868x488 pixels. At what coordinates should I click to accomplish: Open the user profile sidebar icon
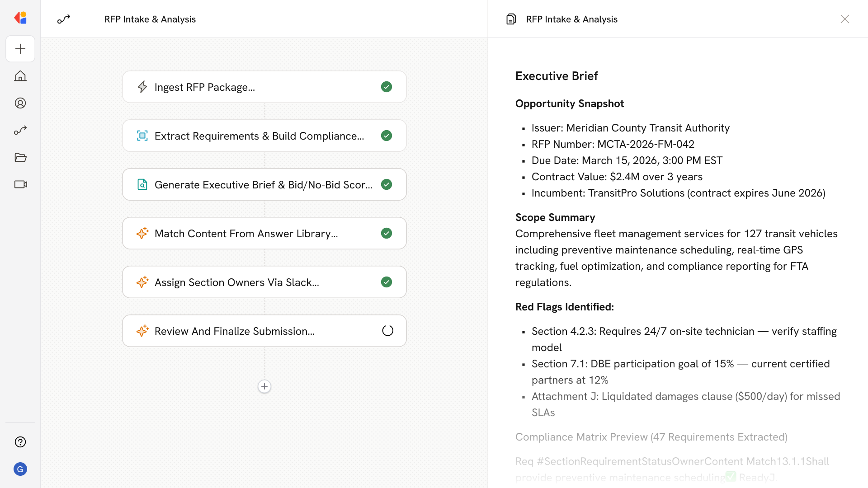[20, 103]
